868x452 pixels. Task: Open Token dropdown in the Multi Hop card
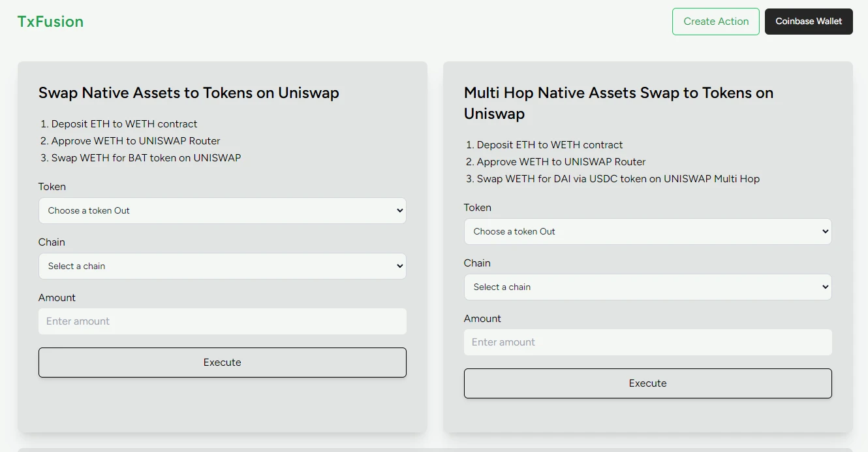(x=647, y=232)
